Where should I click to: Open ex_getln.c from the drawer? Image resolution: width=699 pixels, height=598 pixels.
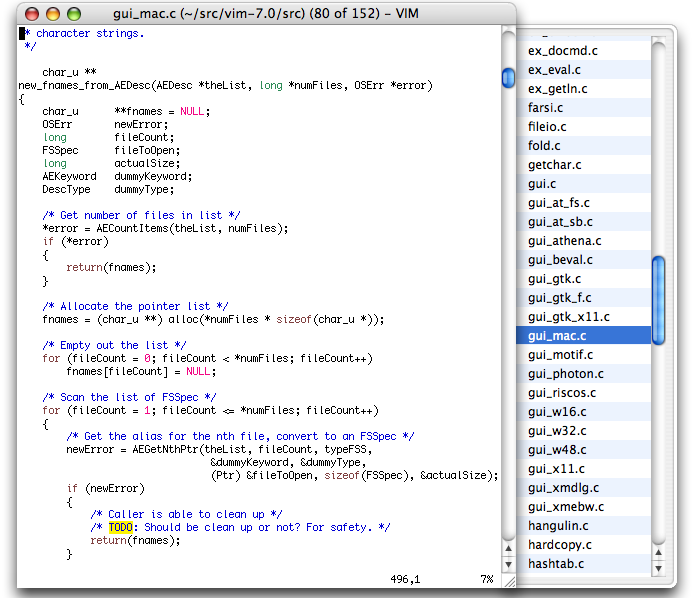coord(583,89)
